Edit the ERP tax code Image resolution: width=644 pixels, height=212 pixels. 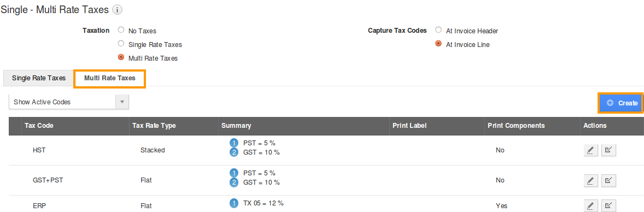[590, 205]
